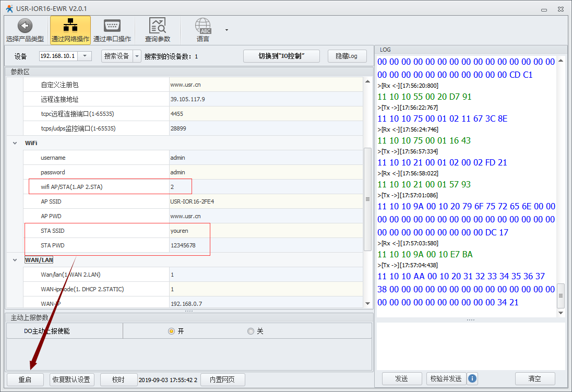Click the 搜索设备 button
Viewport: 572px width, 392px height.
[117, 56]
